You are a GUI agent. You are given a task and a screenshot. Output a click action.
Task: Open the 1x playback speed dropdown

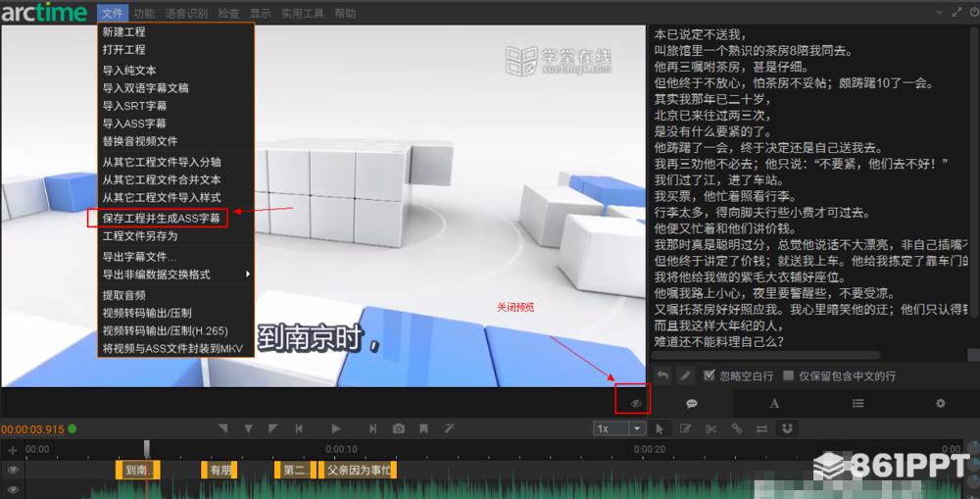[618, 428]
